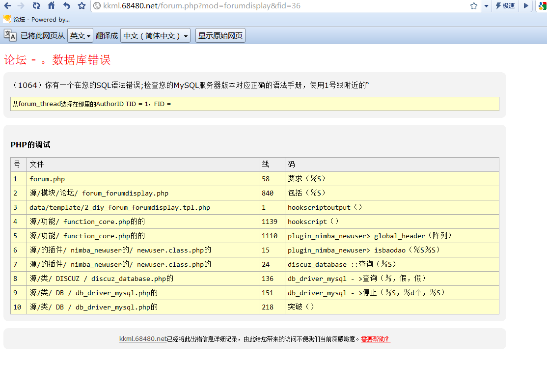The height and width of the screenshot is (392, 547).
Task: Click the hookscriptoutput() code cell
Action: click(392, 207)
